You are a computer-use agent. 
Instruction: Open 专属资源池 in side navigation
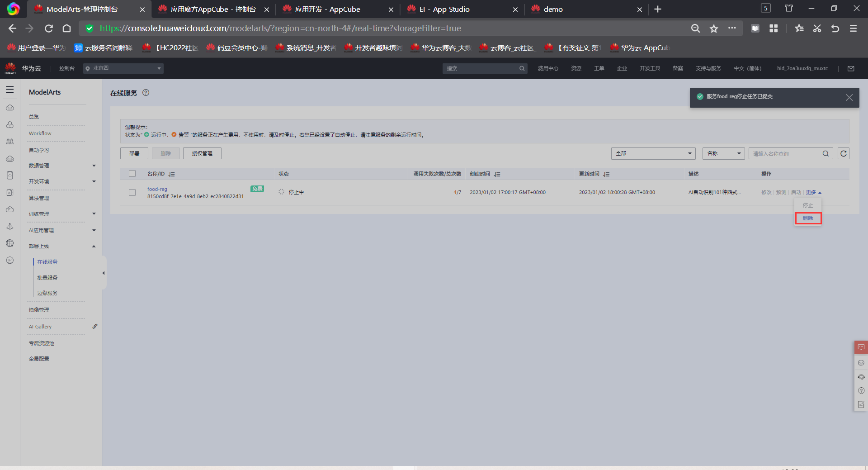[x=42, y=343]
